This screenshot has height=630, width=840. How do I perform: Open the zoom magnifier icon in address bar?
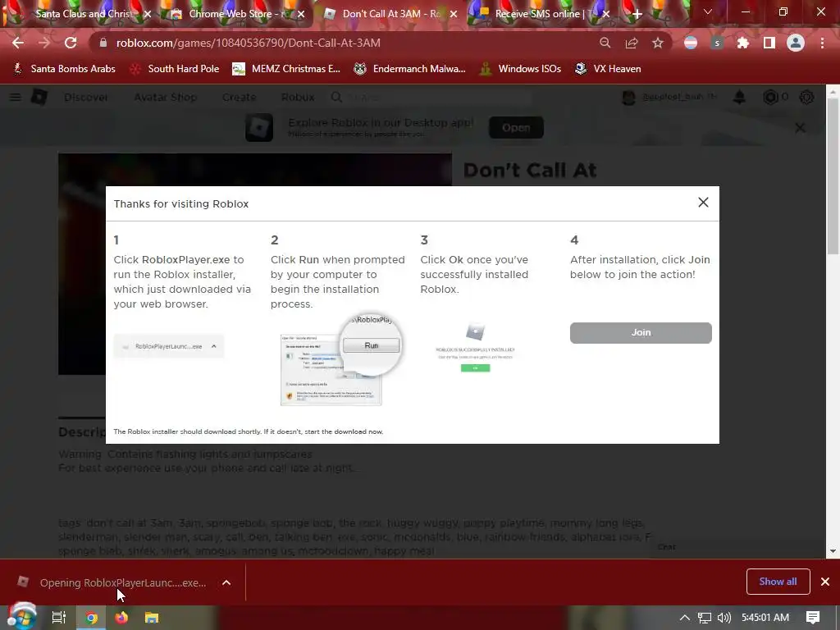[605, 43]
